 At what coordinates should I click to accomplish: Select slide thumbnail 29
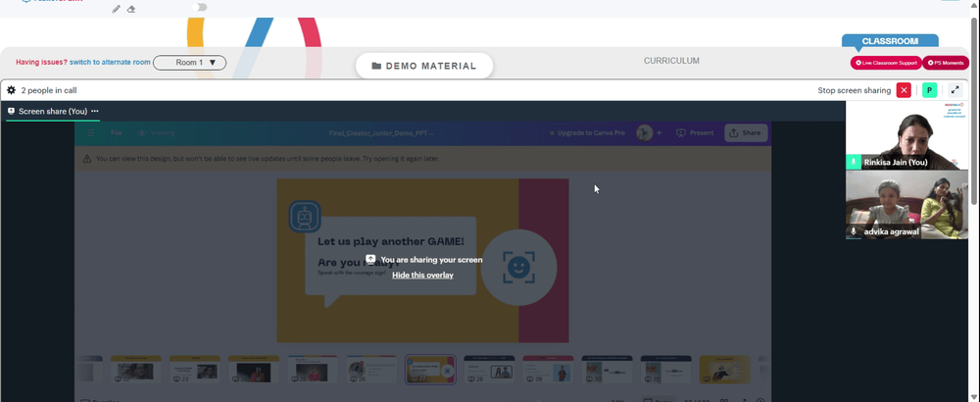pos(548,370)
